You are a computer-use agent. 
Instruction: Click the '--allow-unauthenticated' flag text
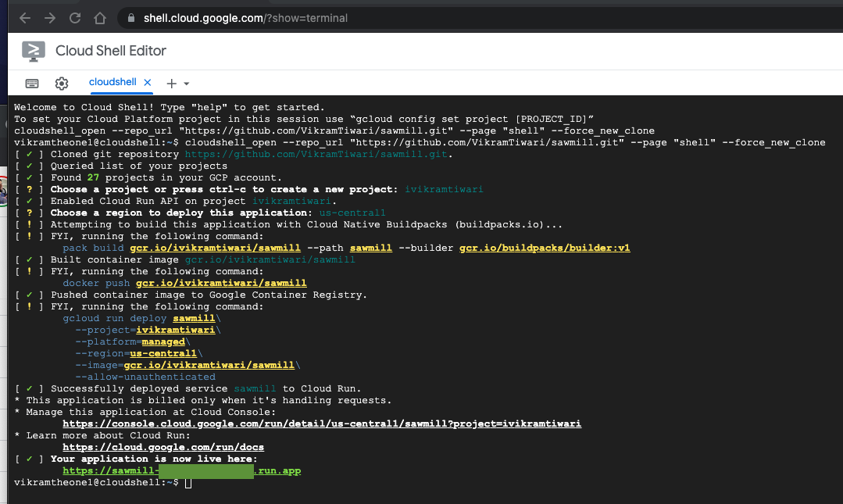(145, 377)
